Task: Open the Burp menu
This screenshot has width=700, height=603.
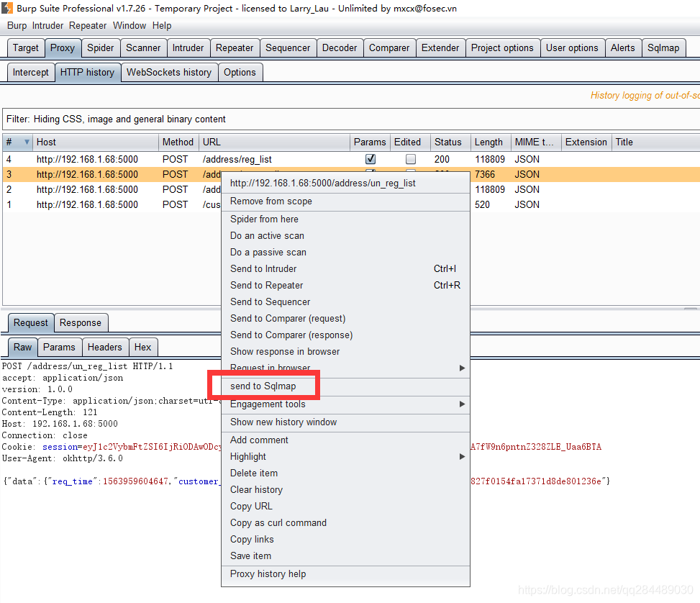Action: (x=17, y=25)
